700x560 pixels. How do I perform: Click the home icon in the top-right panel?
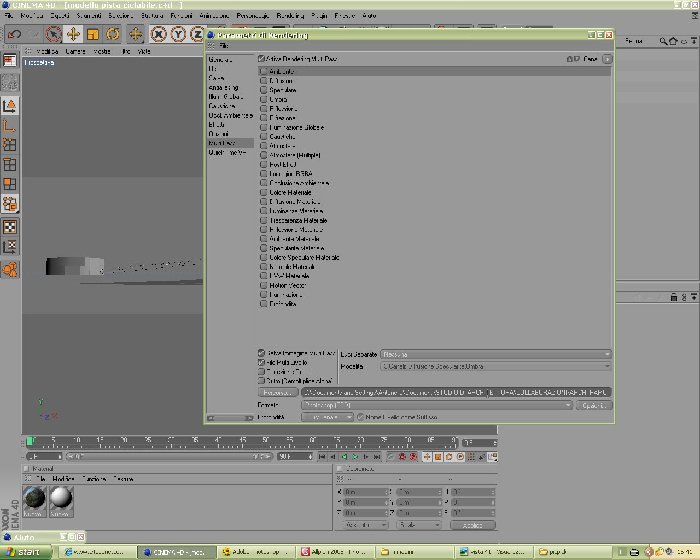(x=673, y=41)
